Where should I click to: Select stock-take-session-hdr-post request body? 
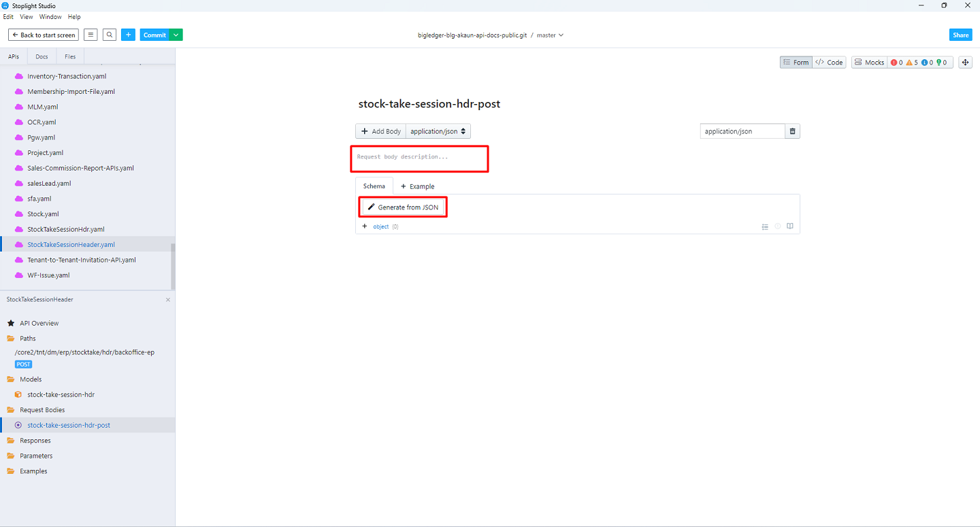tap(69, 425)
